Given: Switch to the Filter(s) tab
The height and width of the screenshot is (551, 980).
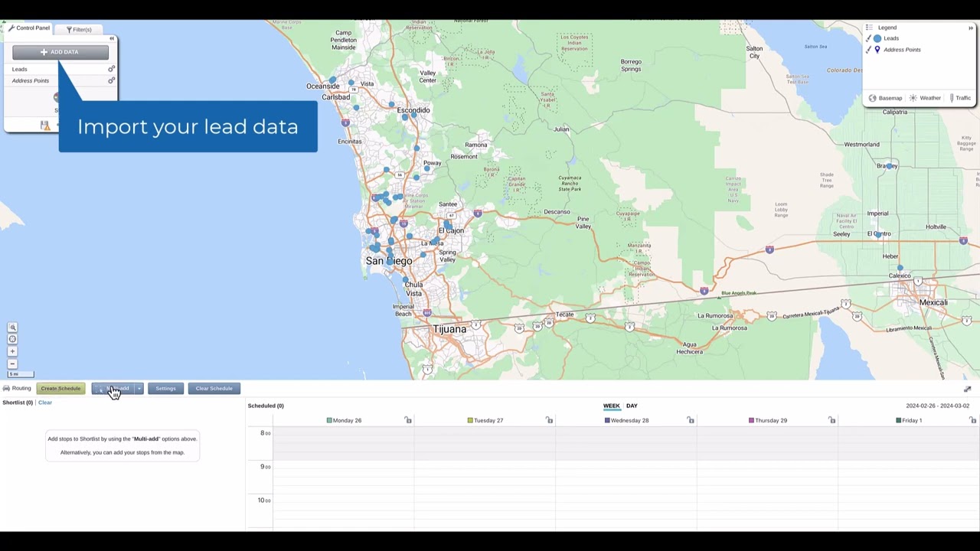Looking at the screenshot, I should point(79,30).
